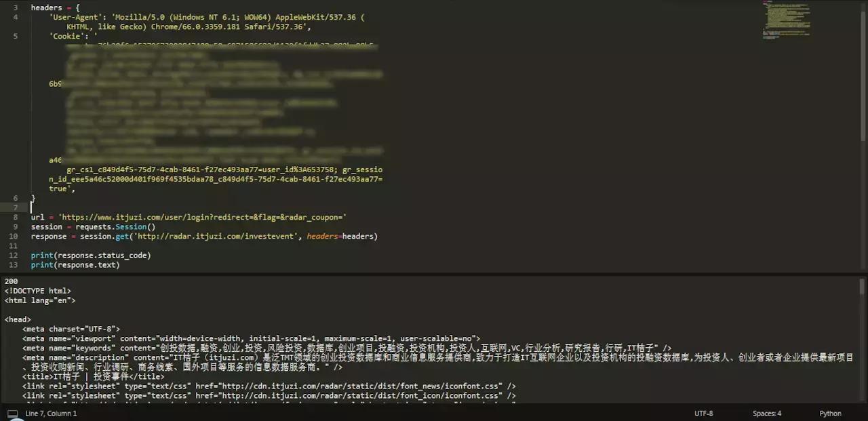Click the Line 7, Column 1 indicator
The image size is (868, 421).
point(51,413)
